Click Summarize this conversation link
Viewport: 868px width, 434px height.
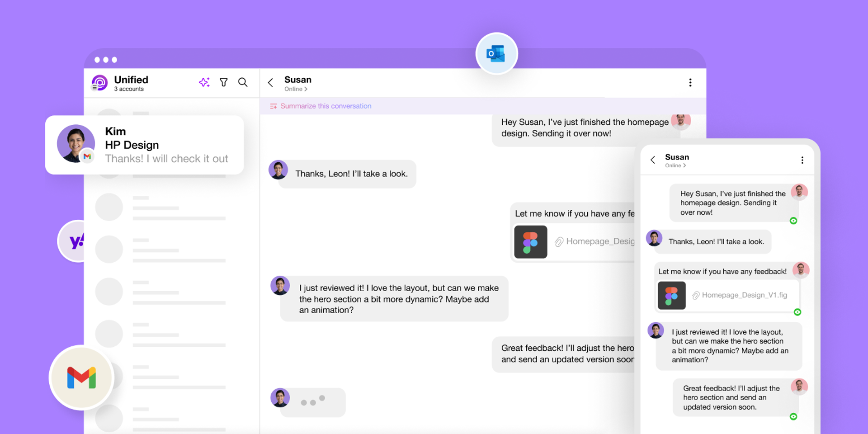point(325,106)
